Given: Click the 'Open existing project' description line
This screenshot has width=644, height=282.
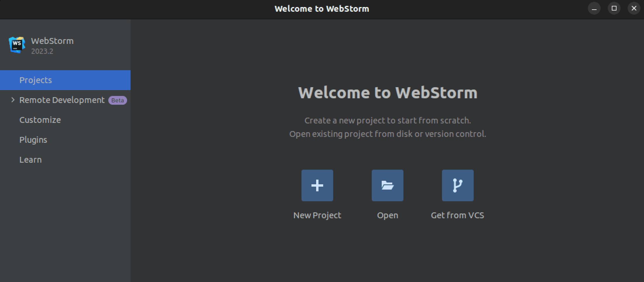Looking at the screenshot, I should click(388, 134).
